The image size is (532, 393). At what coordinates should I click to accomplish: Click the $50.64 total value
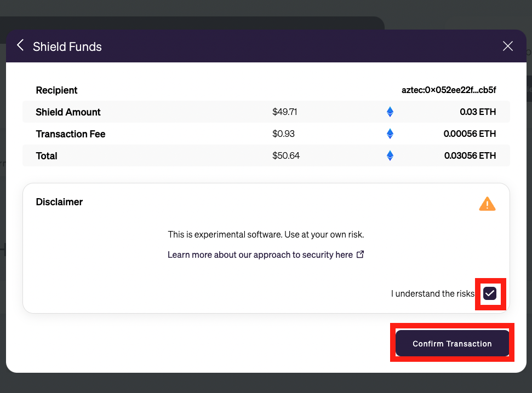pos(286,155)
